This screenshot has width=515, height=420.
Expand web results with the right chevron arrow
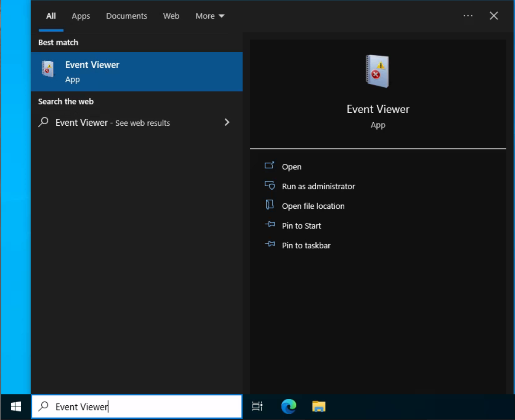(x=227, y=122)
